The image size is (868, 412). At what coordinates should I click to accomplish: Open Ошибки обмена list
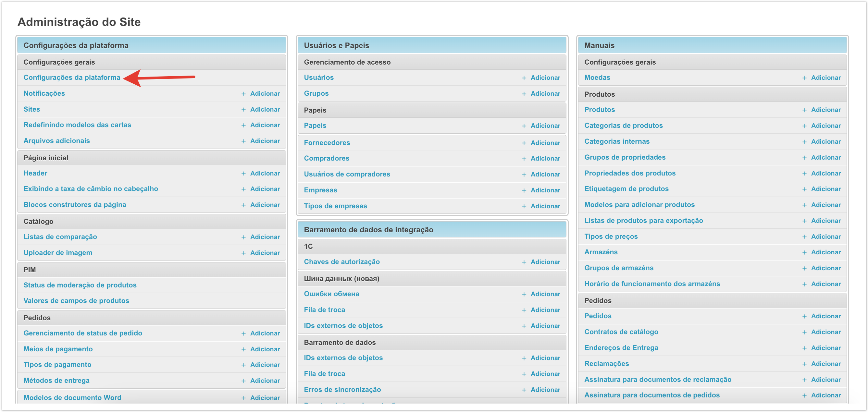[x=331, y=294]
